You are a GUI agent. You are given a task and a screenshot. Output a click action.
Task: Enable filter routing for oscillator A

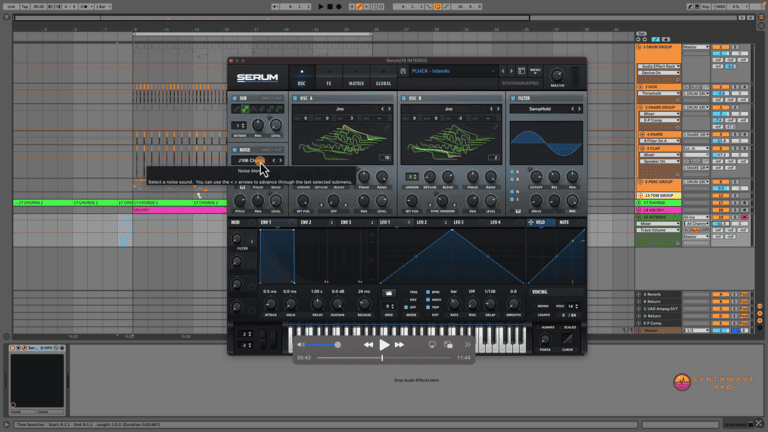click(x=512, y=172)
